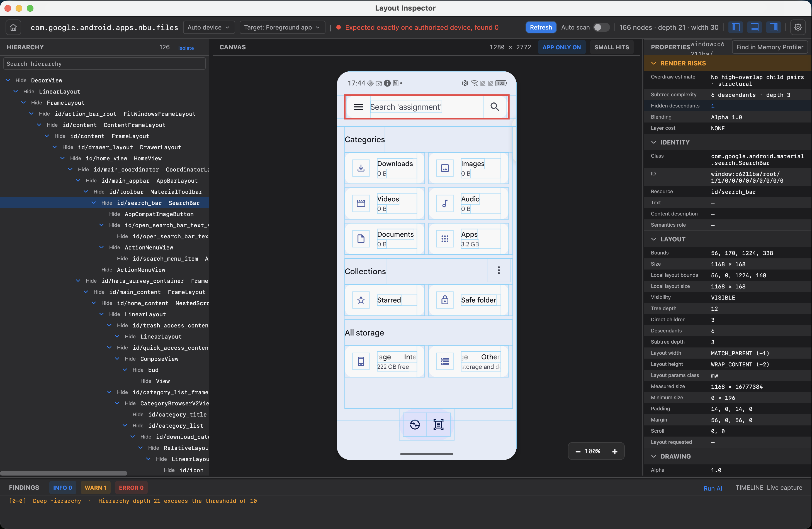Open the Target: Foreground app dropdown
This screenshot has width=812, height=529.
pyautogui.click(x=282, y=27)
